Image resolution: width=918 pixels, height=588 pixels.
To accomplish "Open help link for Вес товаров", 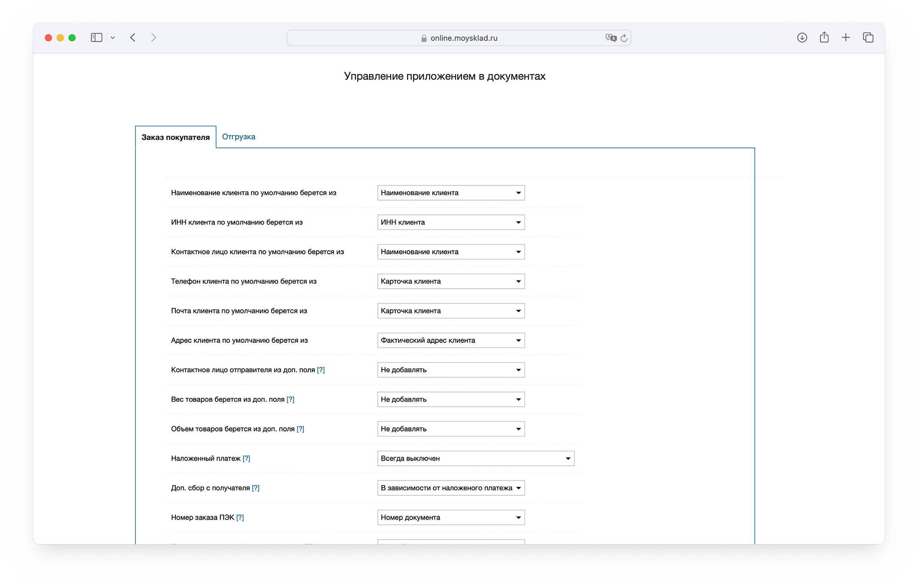I will (291, 399).
